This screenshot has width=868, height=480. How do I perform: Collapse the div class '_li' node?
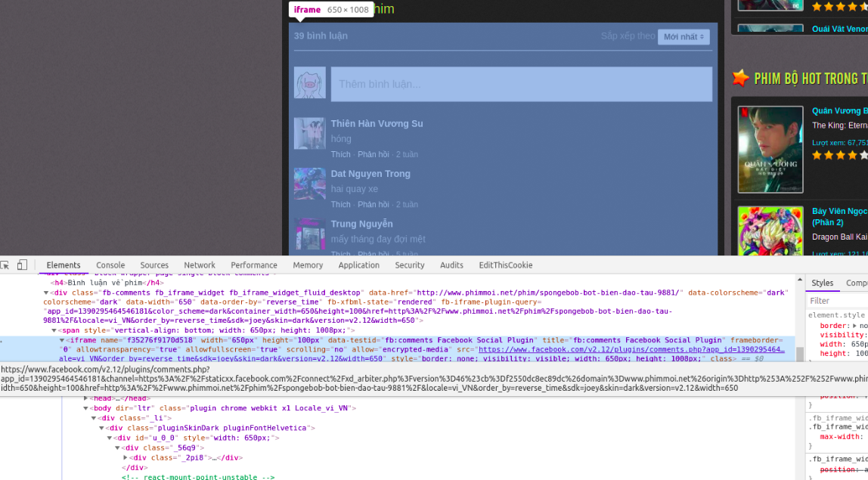(93, 418)
